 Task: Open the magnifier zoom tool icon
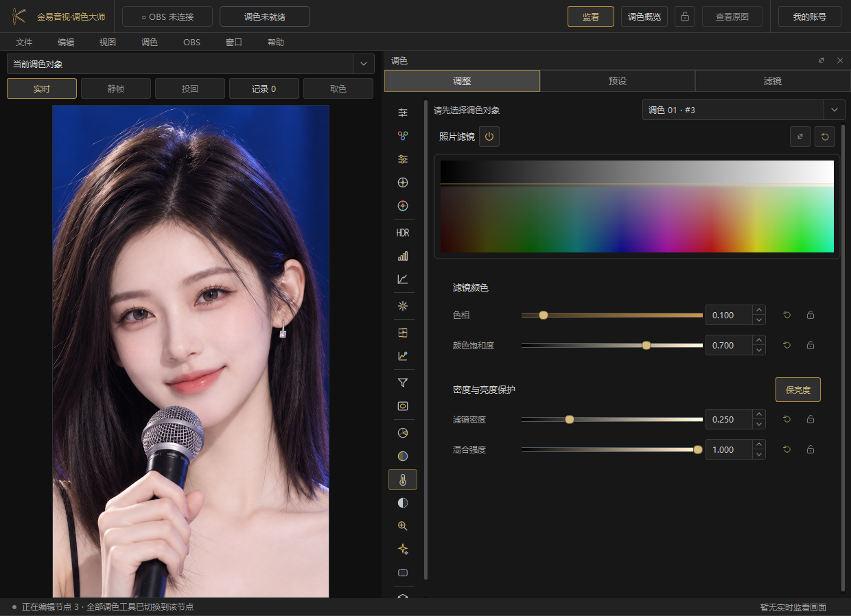[403, 526]
